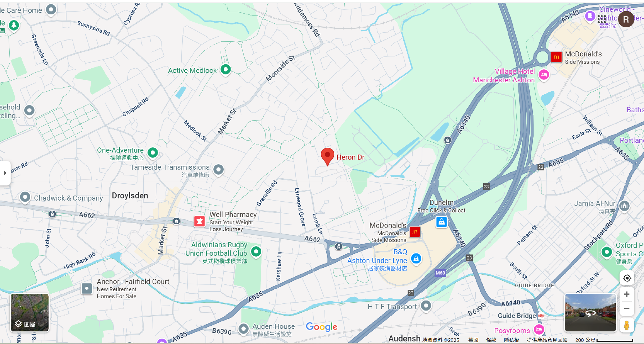644x344 pixels.
Task: Click the McDonald's icon near Dunelm
Action: 415,232
